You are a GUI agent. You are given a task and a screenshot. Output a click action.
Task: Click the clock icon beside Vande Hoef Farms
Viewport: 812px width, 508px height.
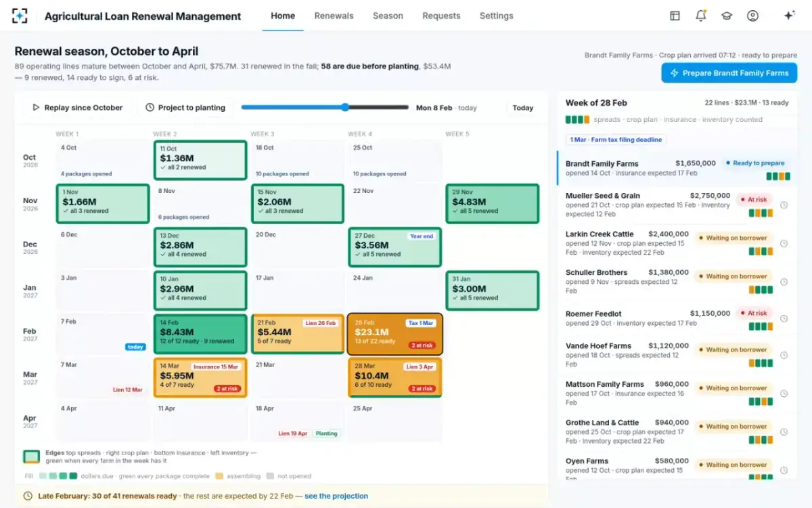(784, 355)
